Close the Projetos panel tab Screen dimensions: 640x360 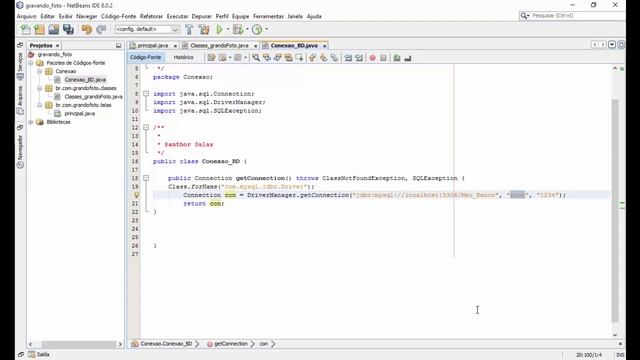click(58, 46)
